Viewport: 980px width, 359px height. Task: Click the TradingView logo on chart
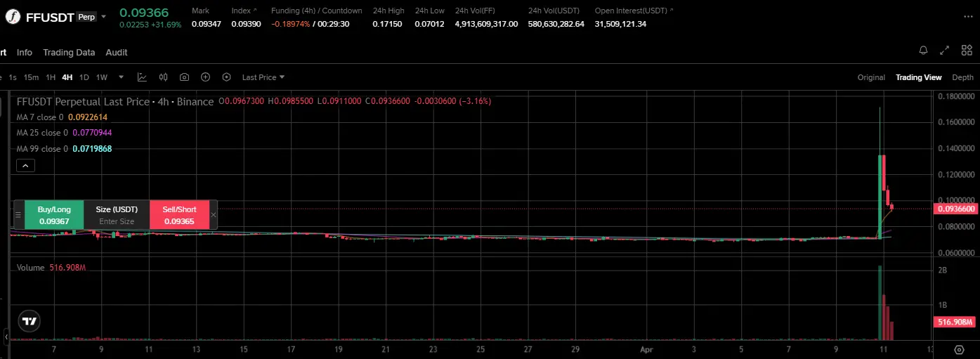tap(29, 321)
